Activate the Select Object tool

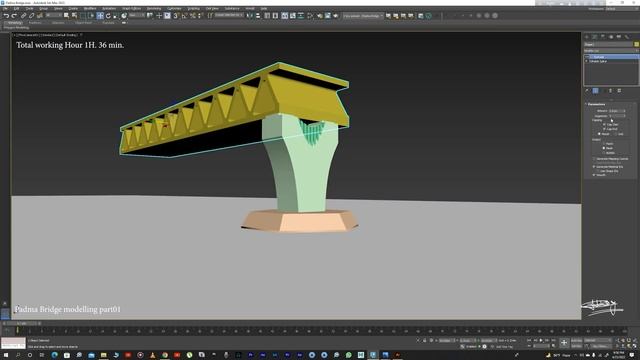(66, 16)
